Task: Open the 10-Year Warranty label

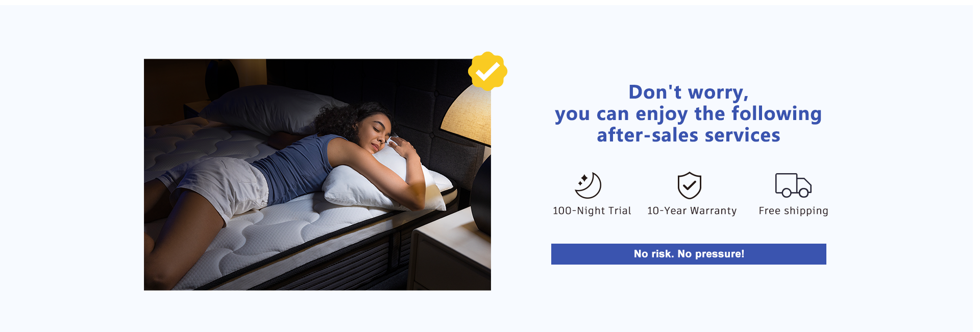Action: click(692, 210)
